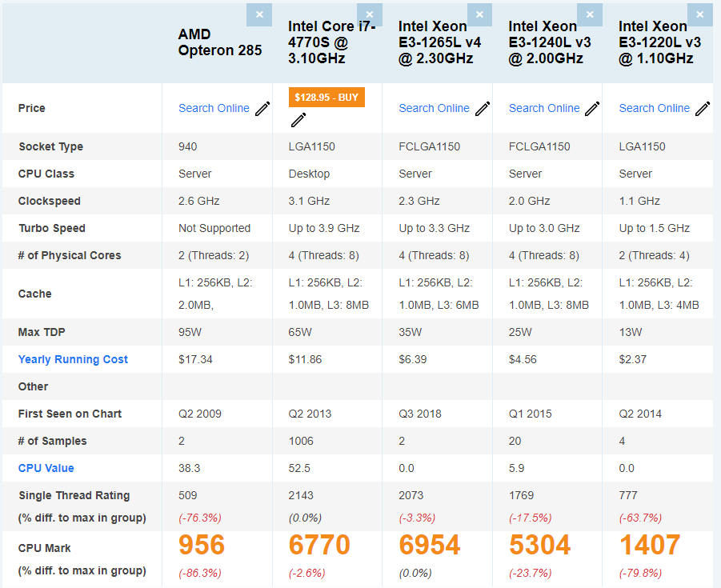This screenshot has width=721, height=588.
Task: Click pencil icon under Core i7-4770S price
Action: click(x=298, y=120)
